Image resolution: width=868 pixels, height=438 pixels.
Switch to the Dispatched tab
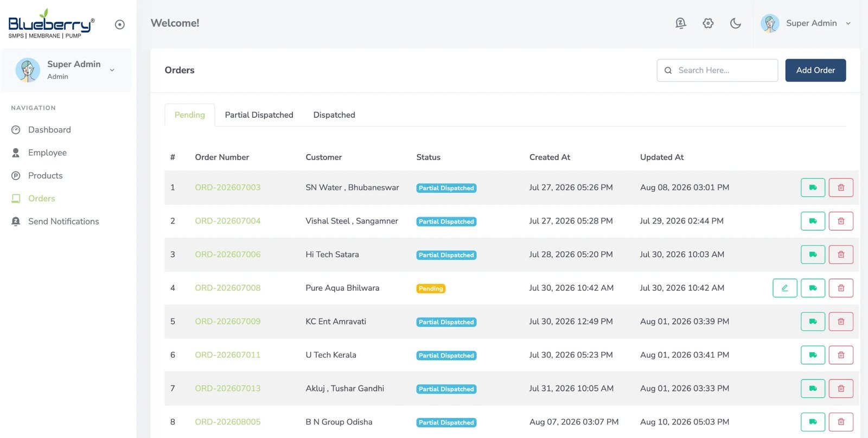334,115
